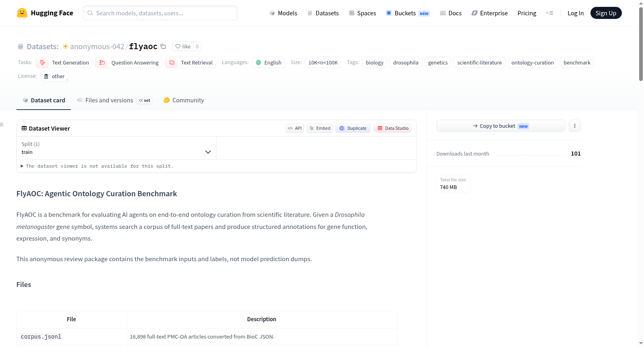Go to Spaces
This screenshot has width=644, height=347.
click(362, 13)
